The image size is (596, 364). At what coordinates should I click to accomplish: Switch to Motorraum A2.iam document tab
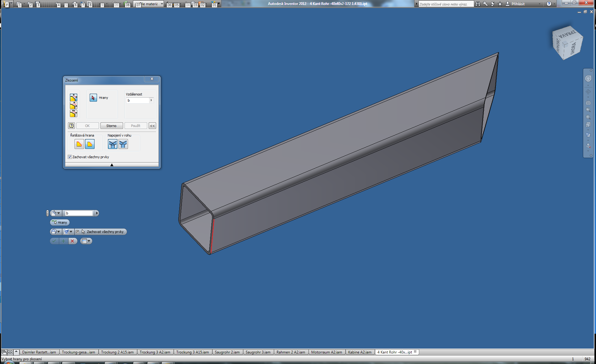coord(326,352)
